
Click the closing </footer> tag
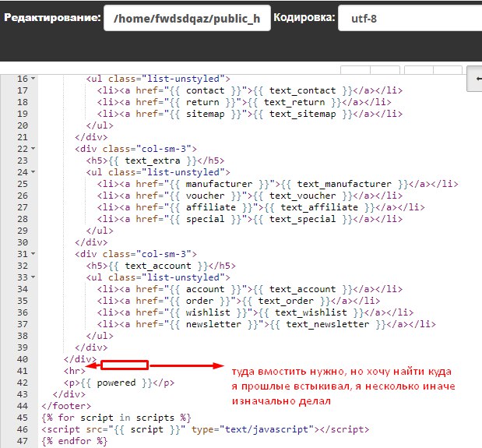(x=66, y=406)
